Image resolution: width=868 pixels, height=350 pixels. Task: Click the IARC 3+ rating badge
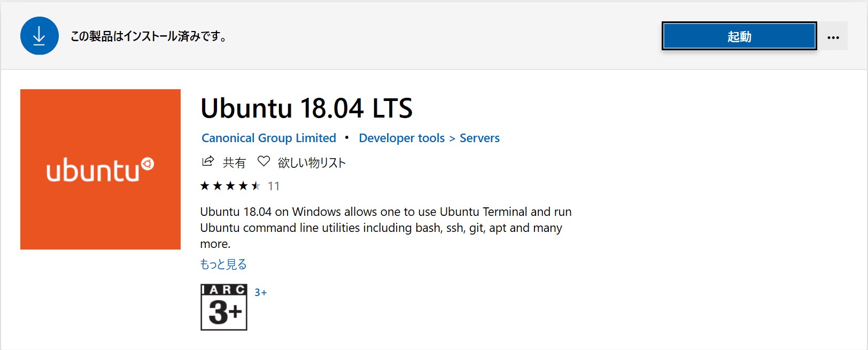[x=224, y=307]
